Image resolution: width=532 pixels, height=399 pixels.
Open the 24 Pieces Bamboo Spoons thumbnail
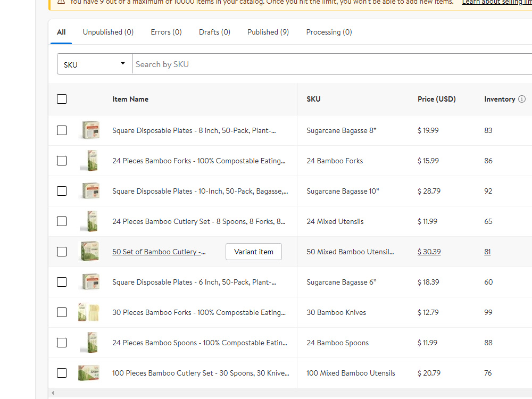pos(89,342)
